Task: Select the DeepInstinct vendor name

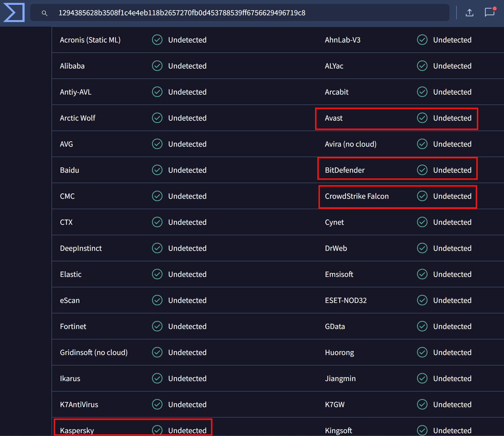Action: pyautogui.click(x=81, y=248)
